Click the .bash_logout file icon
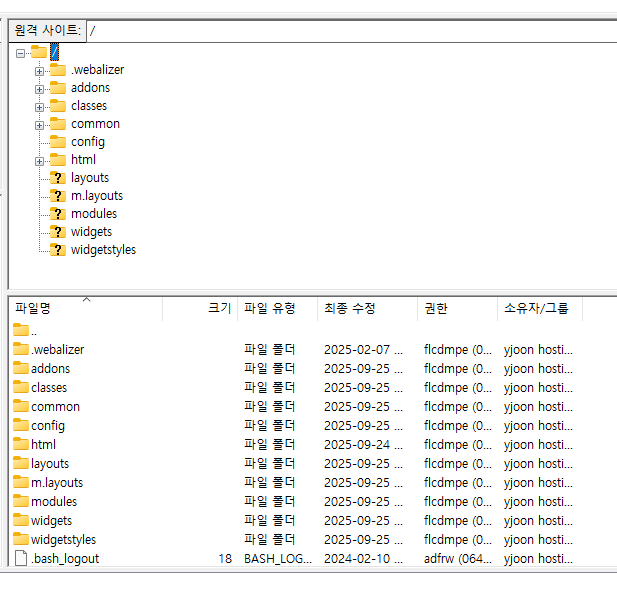 click(x=21, y=559)
